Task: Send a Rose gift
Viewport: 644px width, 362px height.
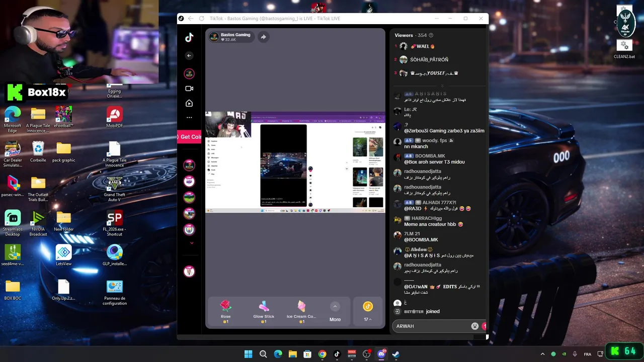Action: tap(225, 311)
